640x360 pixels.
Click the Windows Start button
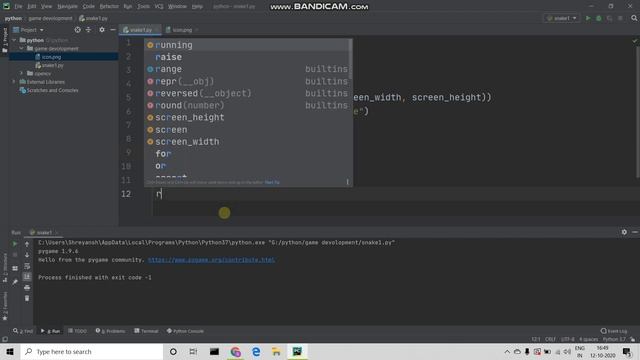click(x=10, y=351)
